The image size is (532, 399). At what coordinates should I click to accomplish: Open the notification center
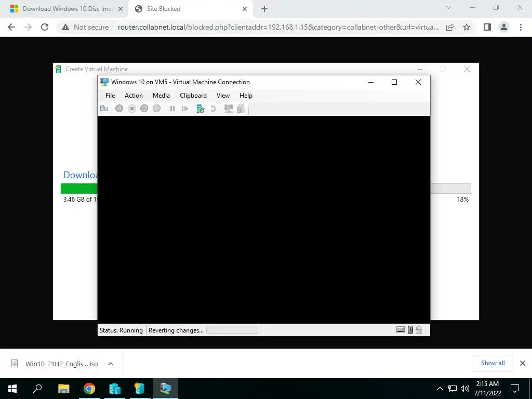[x=515, y=389]
